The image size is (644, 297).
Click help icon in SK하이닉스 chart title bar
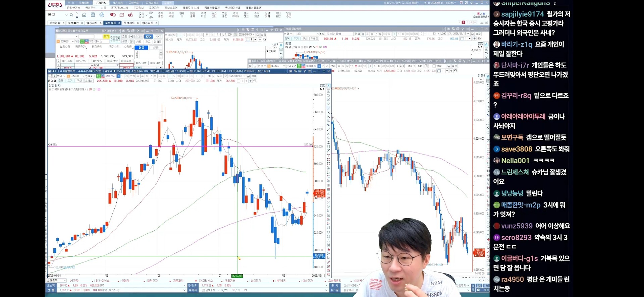[x=464, y=61]
